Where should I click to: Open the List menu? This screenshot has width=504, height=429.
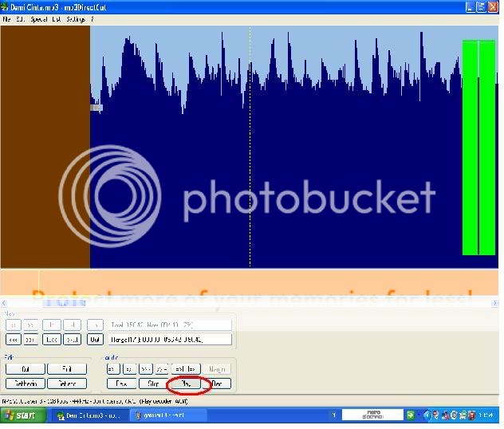pos(57,18)
